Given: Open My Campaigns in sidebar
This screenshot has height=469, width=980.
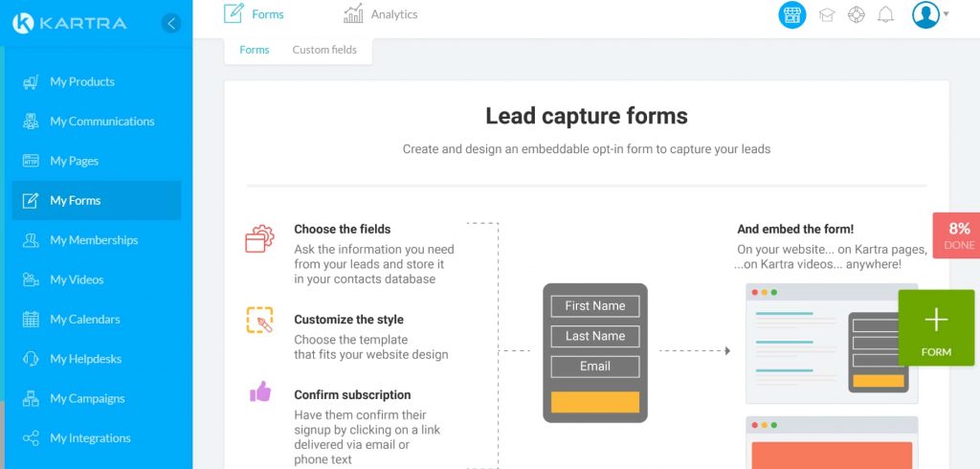Looking at the screenshot, I should coord(87,399).
